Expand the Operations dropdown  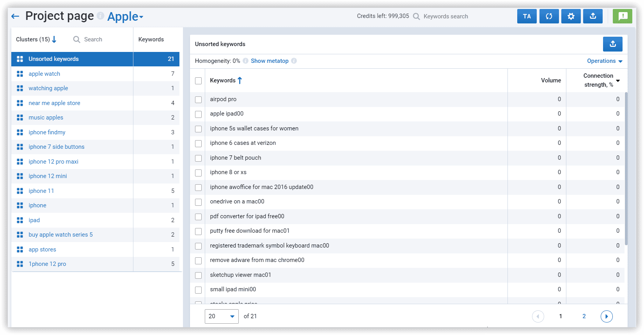click(x=605, y=61)
